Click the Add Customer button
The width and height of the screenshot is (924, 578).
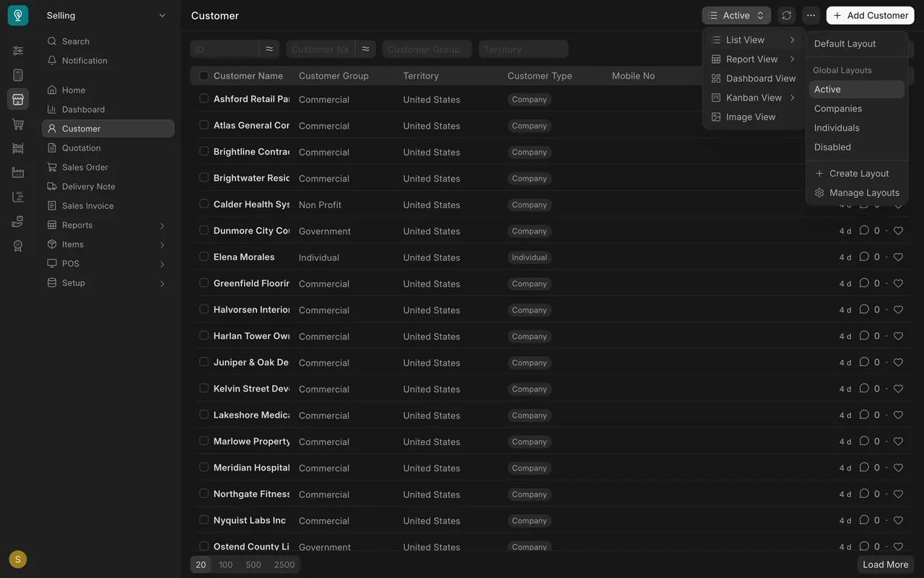click(x=871, y=15)
